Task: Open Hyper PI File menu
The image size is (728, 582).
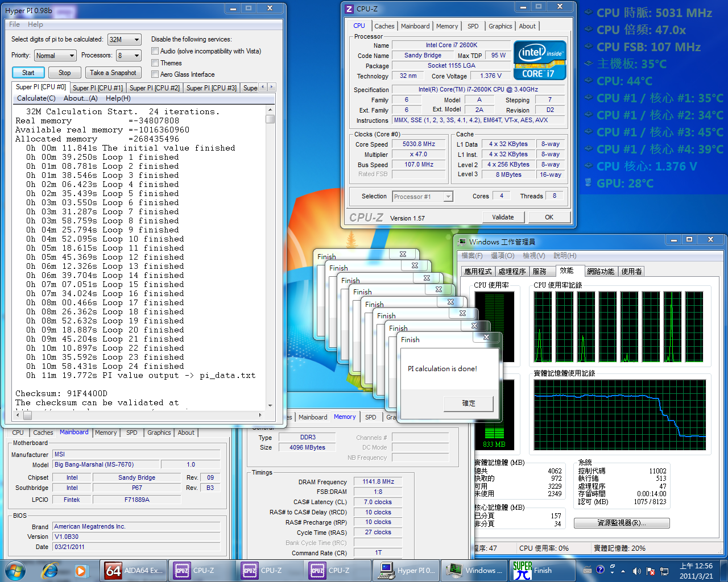Action: 14,24
